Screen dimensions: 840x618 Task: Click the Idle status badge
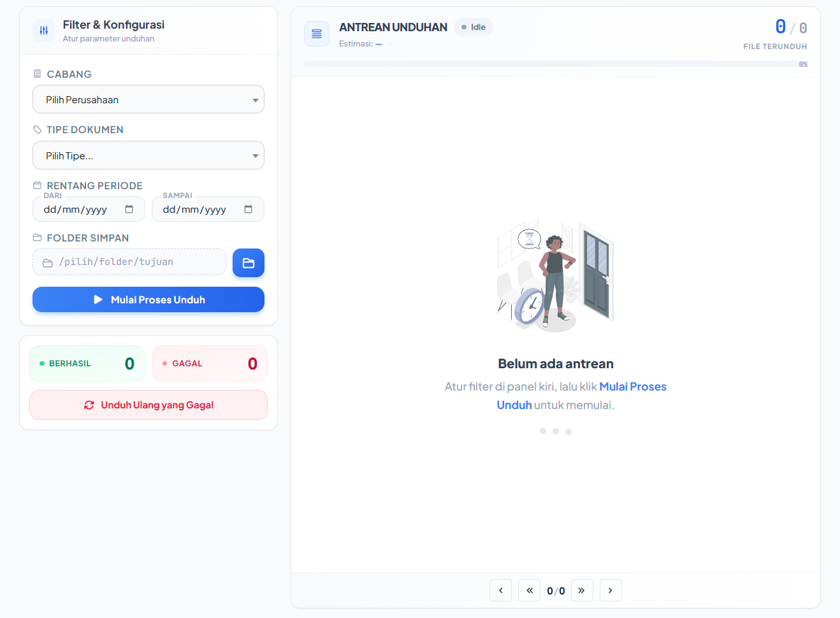coord(474,27)
